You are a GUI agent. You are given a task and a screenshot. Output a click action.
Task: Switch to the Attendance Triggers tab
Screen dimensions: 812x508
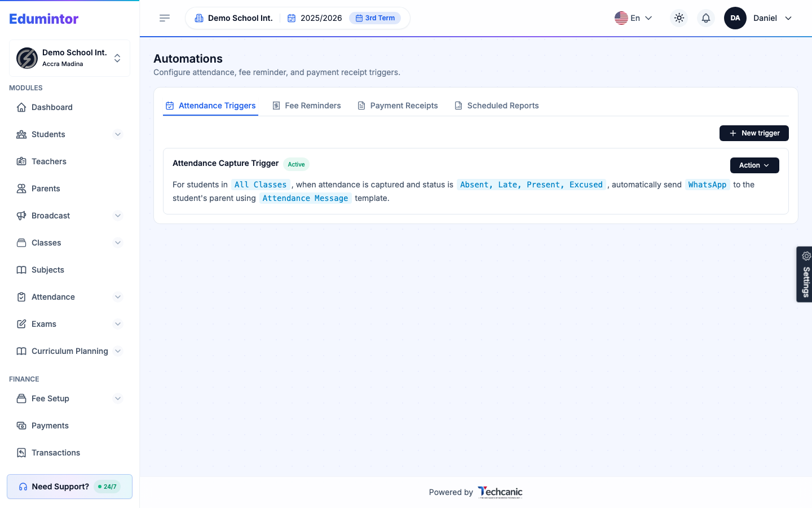coord(210,106)
